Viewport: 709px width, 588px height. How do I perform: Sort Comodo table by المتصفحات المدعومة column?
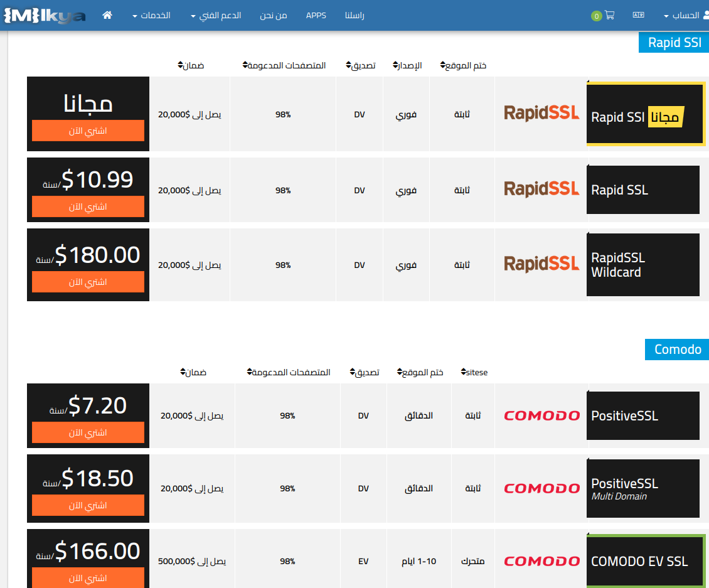coord(288,372)
